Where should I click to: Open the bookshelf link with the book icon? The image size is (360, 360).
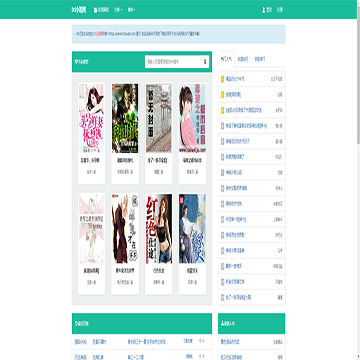pos(102,10)
